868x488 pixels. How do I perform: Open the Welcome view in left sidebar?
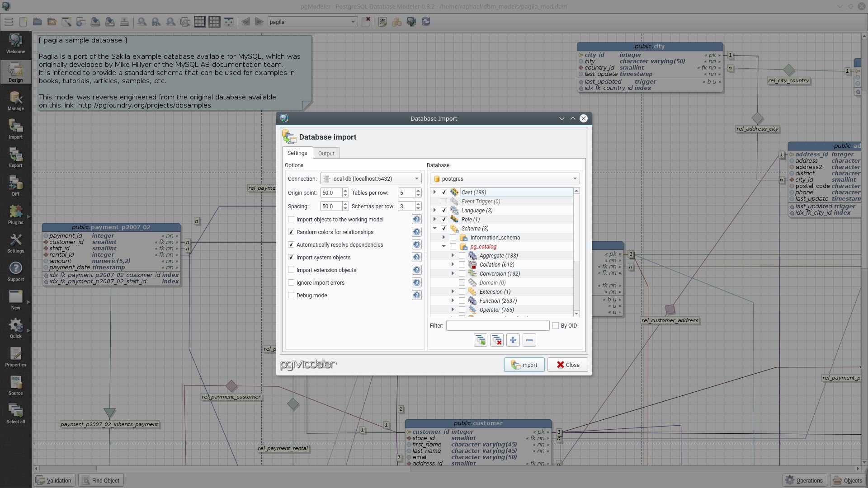tap(15, 44)
